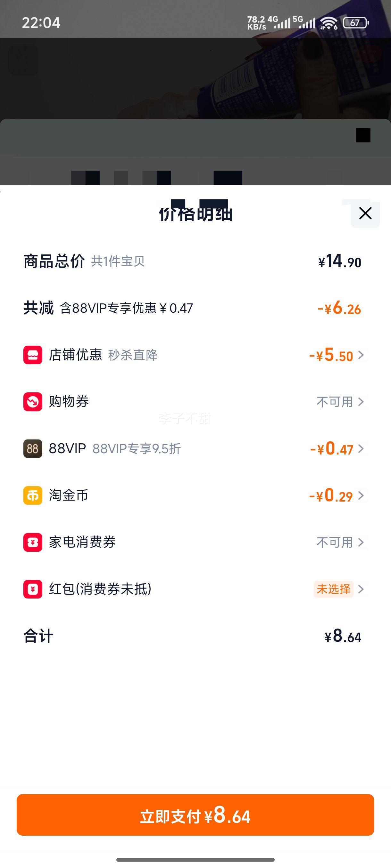Image resolution: width=391 pixels, height=868 pixels.
Task: Tap the 88VIP专享9.5折 description text
Action: tap(137, 448)
